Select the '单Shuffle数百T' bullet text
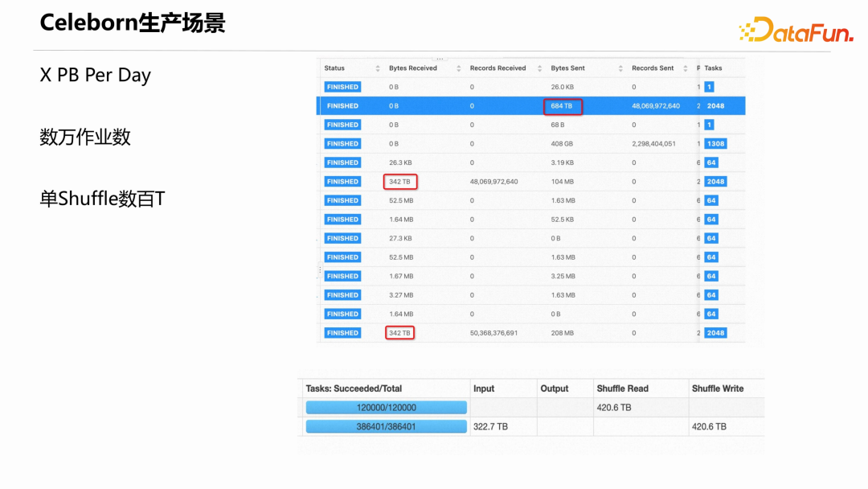The image size is (868, 489). (102, 199)
